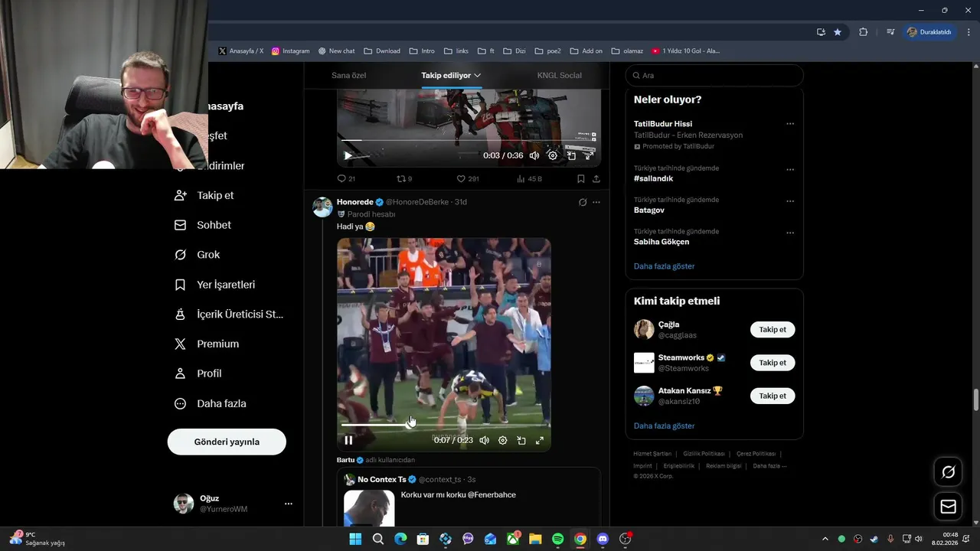980x551 pixels.
Task: Go to Profil page
Action: (x=198, y=373)
